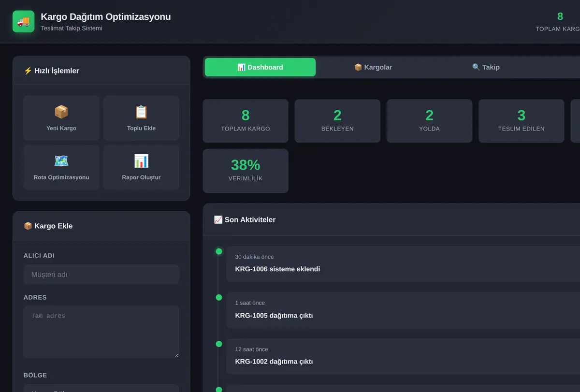
Task: Click the timeline dot beside KRG-1005
Action: (219, 298)
